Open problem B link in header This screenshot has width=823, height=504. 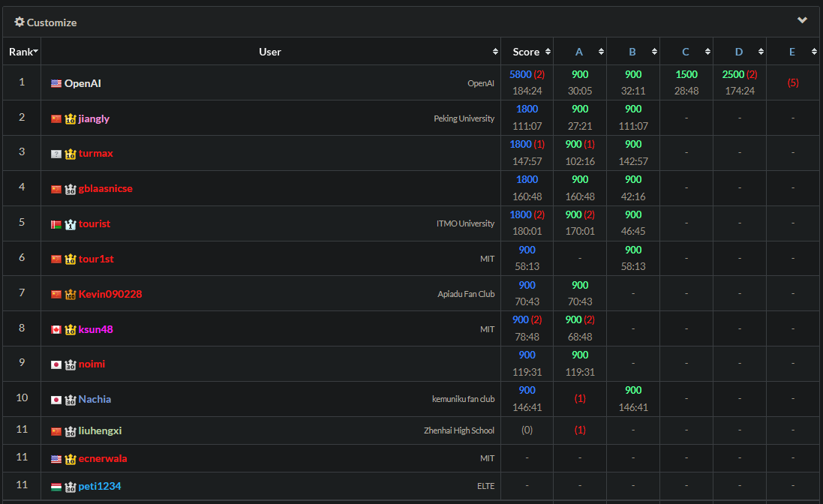tap(632, 52)
